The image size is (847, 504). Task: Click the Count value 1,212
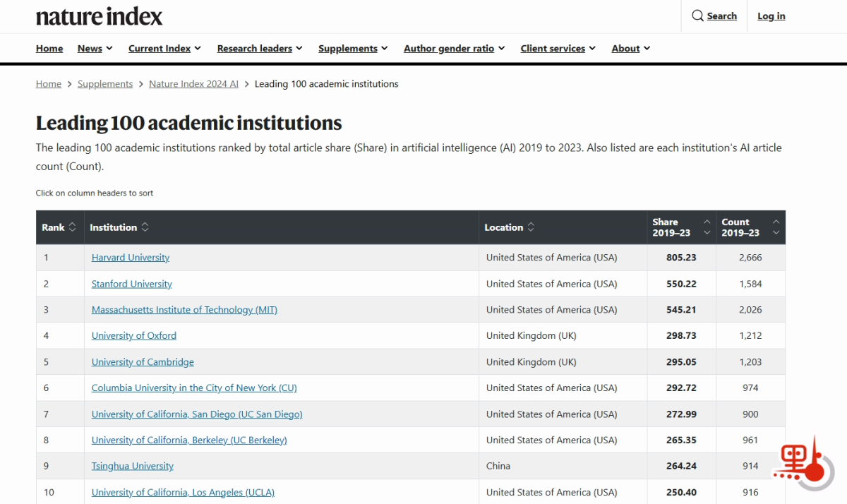(750, 336)
